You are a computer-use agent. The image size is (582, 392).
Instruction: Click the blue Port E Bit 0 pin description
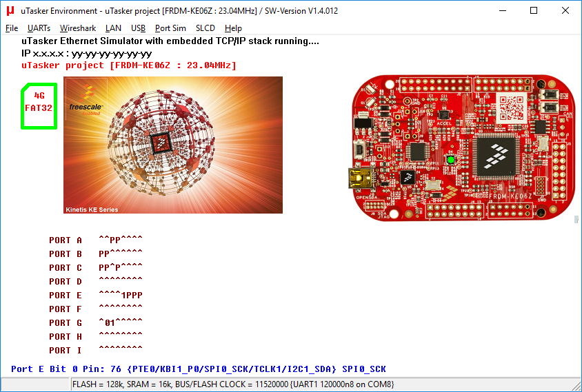(x=198, y=369)
